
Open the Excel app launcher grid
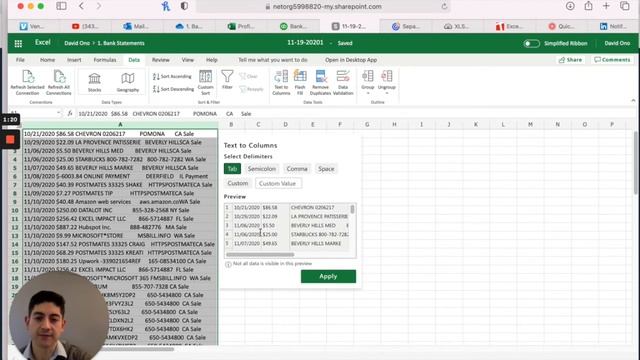pos(18,43)
